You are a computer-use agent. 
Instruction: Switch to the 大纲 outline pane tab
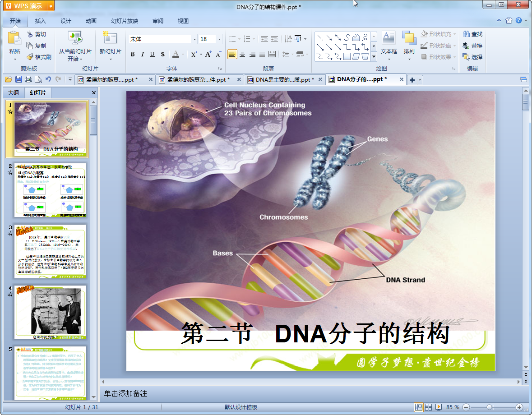point(14,93)
